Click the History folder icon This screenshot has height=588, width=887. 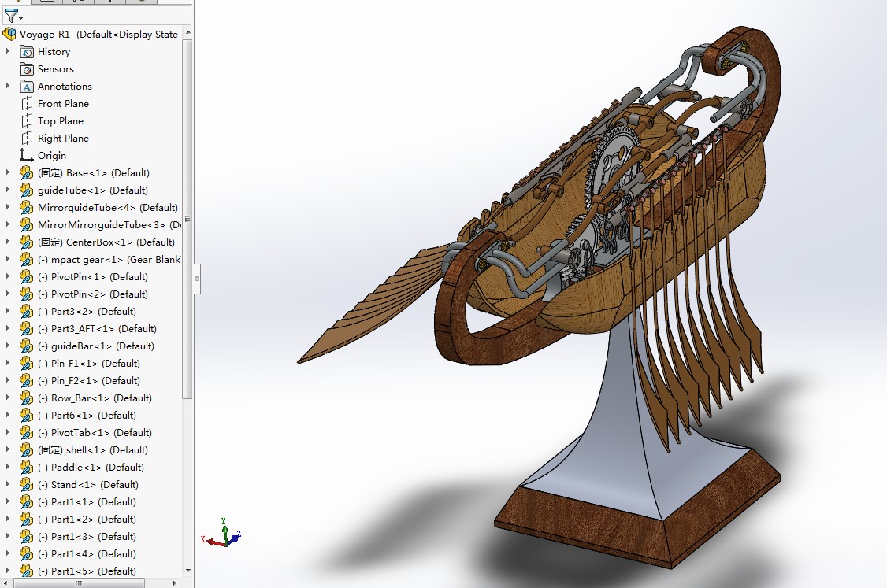27,52
